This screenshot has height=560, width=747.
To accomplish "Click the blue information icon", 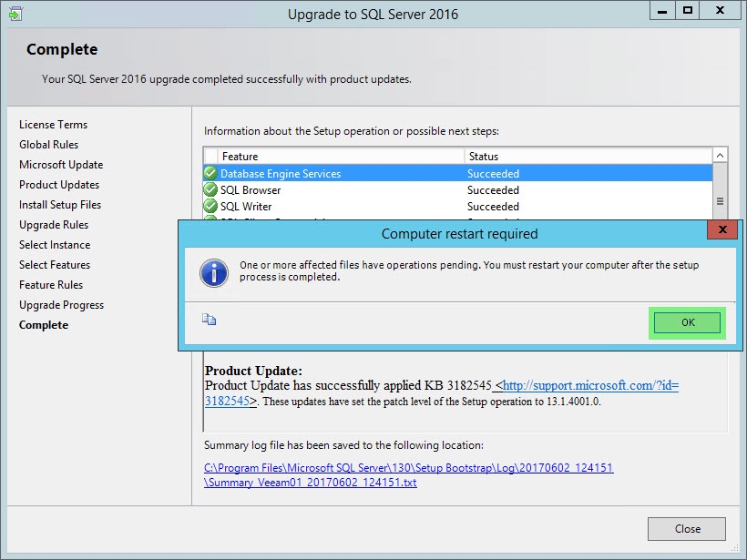I will click(214, 273).
